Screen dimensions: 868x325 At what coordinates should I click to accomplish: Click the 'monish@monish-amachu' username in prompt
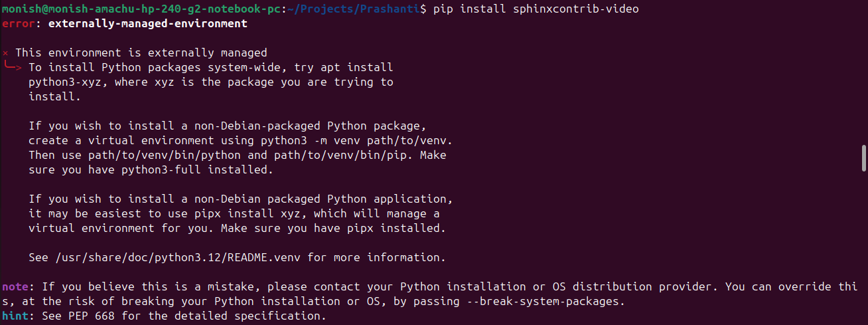coord(66,9)
